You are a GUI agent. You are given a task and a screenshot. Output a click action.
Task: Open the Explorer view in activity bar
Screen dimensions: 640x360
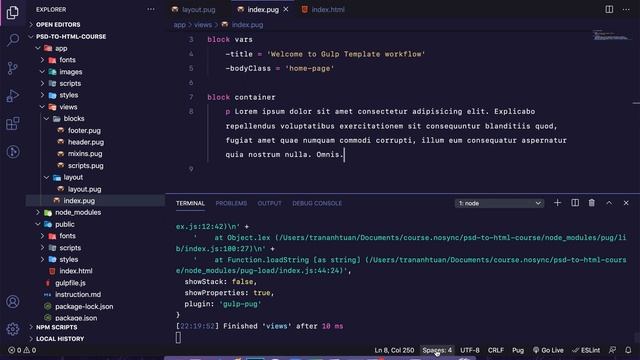point(13,13)
